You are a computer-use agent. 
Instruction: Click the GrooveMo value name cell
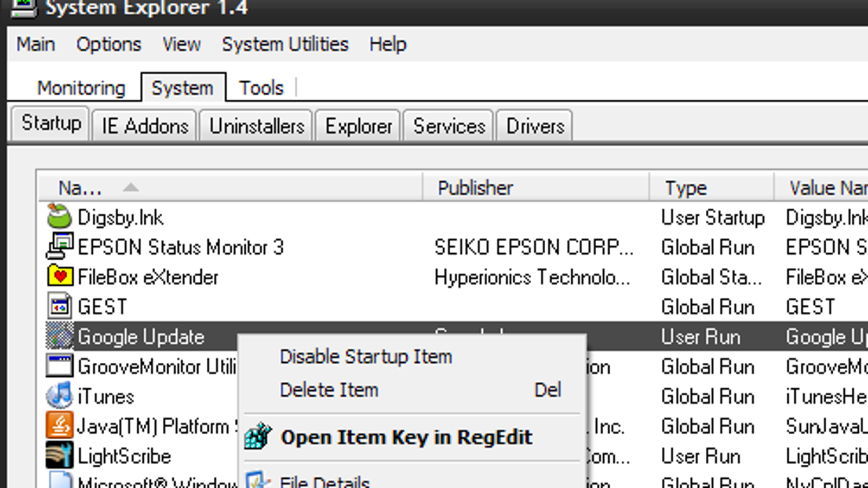pyautogui.click(x=826, y=367)
